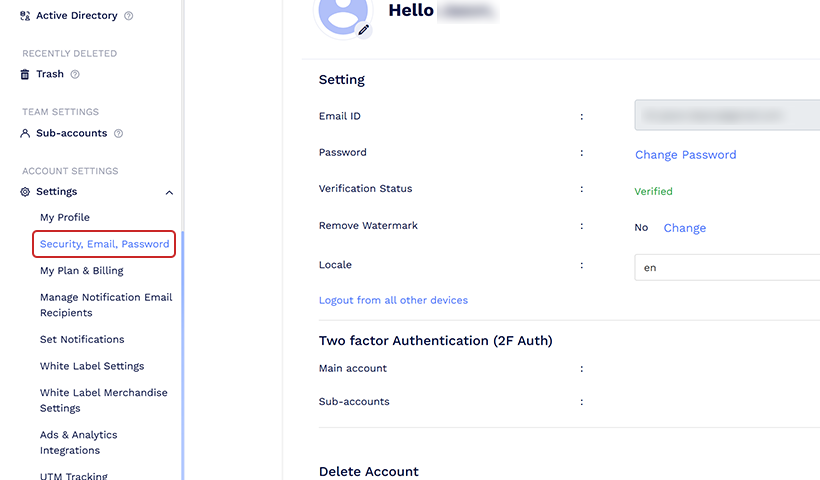The width and height of the screenshot is (820, 480).
Task: Open My Profile in settings menu
Action: coord(65,217)
